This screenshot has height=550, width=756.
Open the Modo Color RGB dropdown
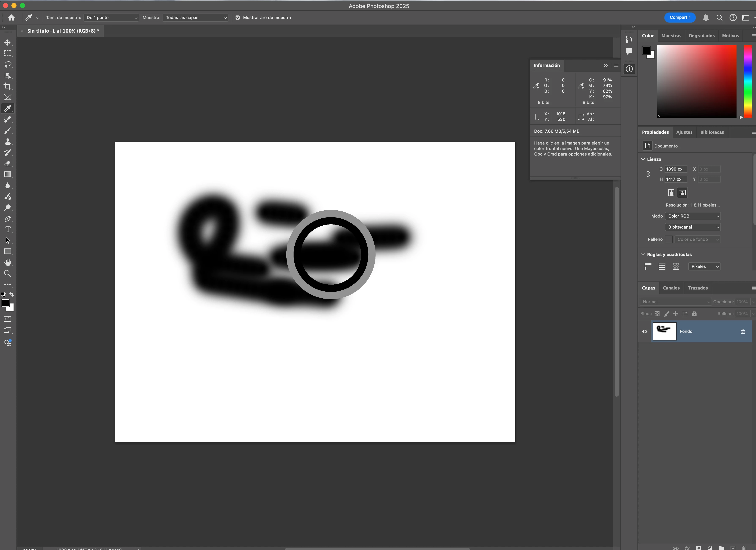pos(693,216)
